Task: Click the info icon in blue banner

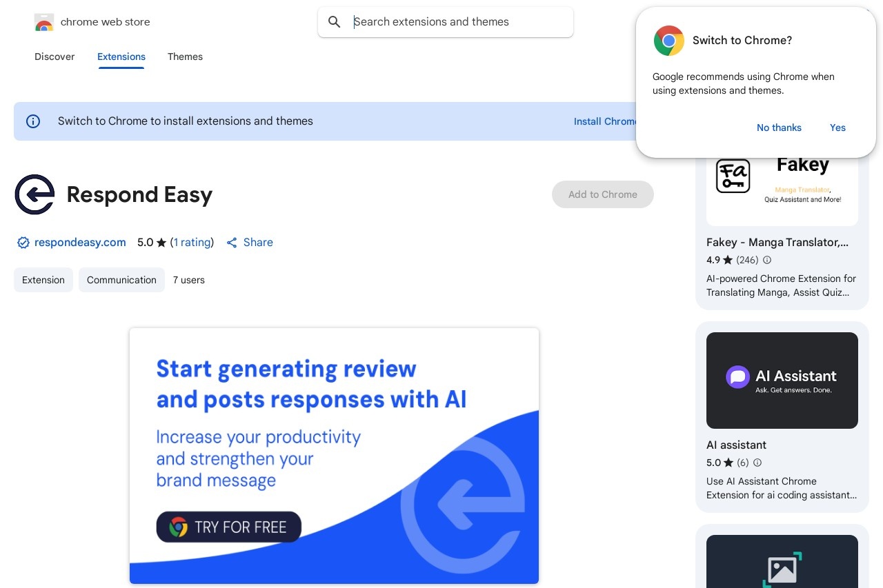Action: pyautogui.click(x=33, y=121)
